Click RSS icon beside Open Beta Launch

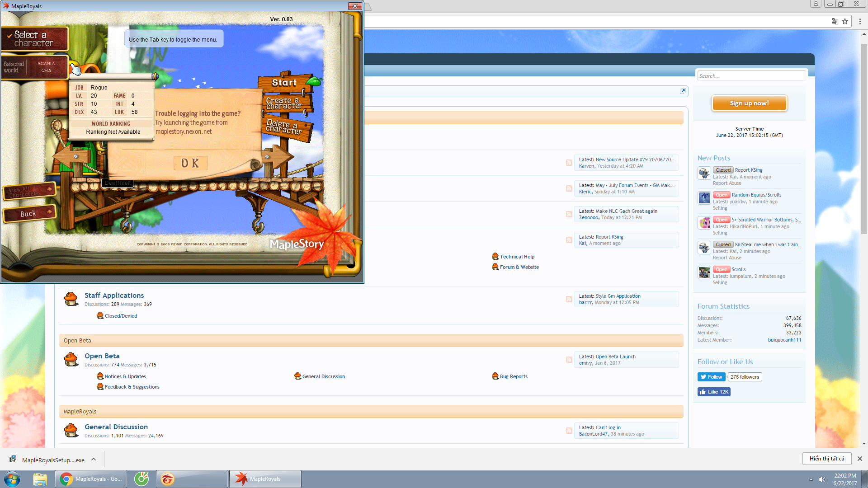pos(569,360)
